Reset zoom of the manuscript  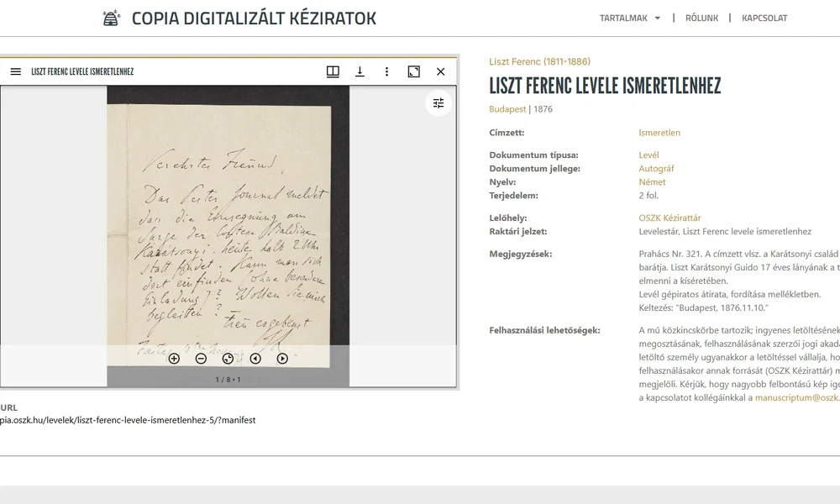[x=228, y=359]
